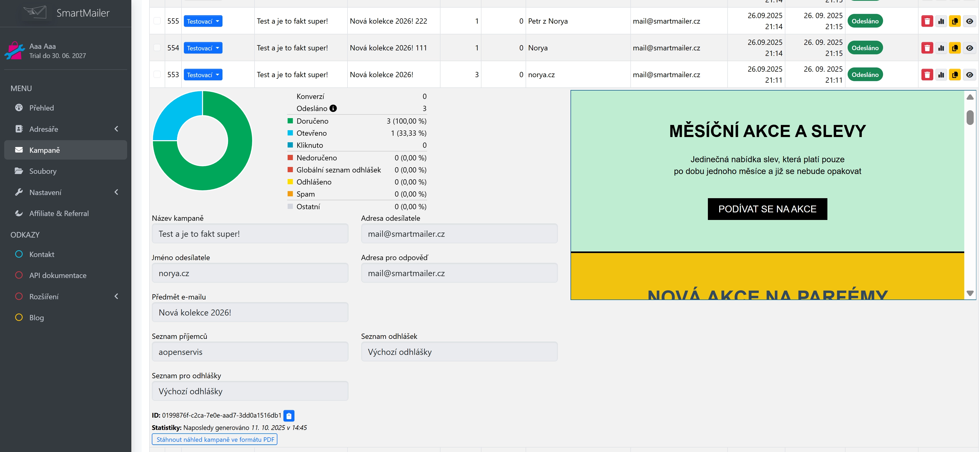Image resolution: width=980 pixels, height=452 pixels.
Task: Open Soubory from the sidebar menu
Action: [43, 171]
